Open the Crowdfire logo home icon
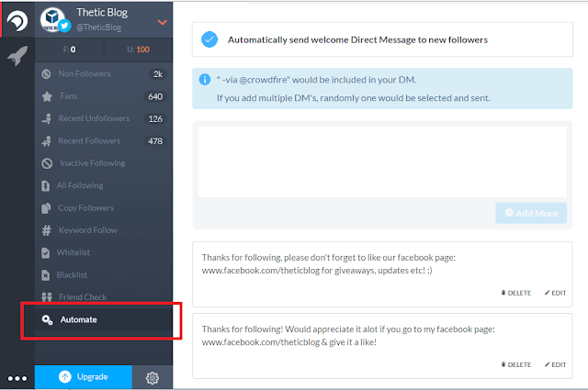This screenshot has width=588, height=390. pos(17,20)
